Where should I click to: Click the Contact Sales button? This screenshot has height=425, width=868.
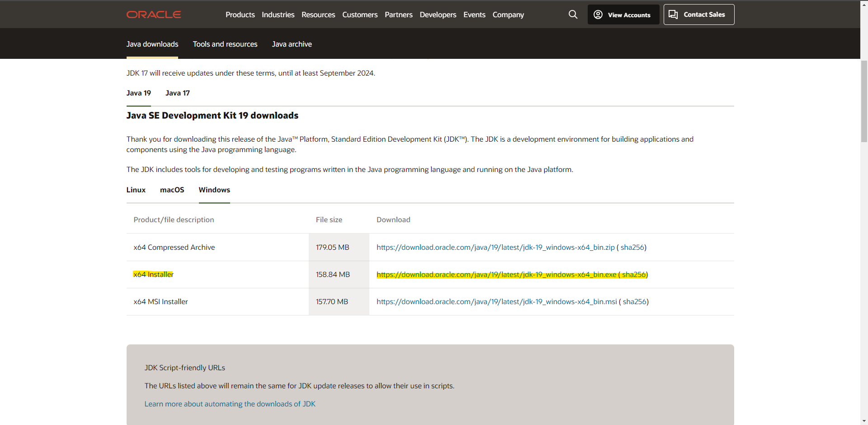[x=698, y=14]
